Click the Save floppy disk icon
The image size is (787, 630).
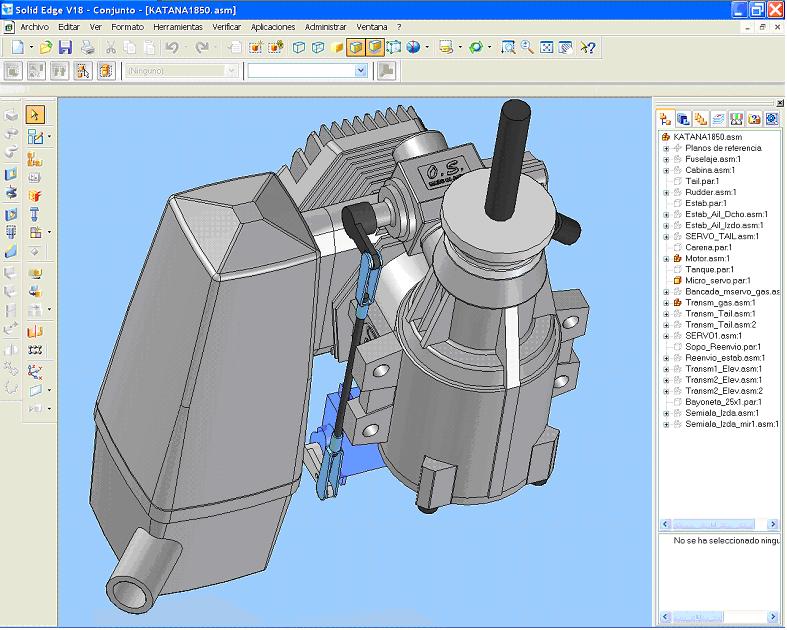pyautogui.click(x=65, y=47)
